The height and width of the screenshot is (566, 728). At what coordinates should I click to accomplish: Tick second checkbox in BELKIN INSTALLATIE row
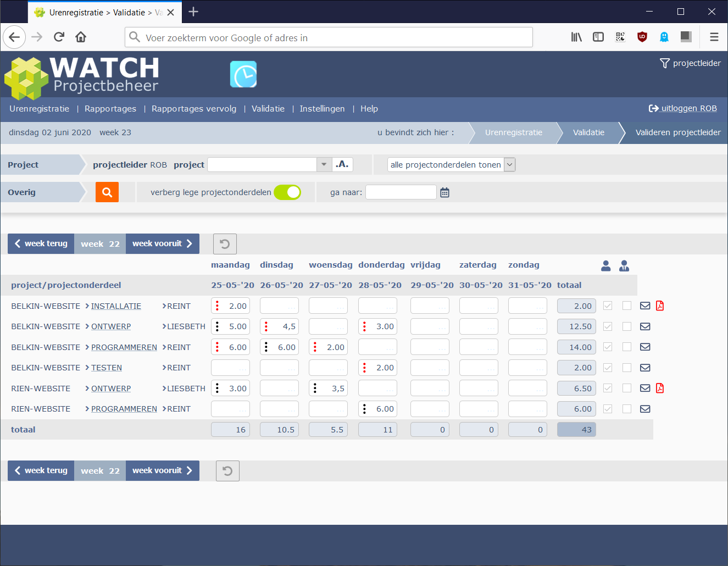pyautogui.click(x=627, y=306)
